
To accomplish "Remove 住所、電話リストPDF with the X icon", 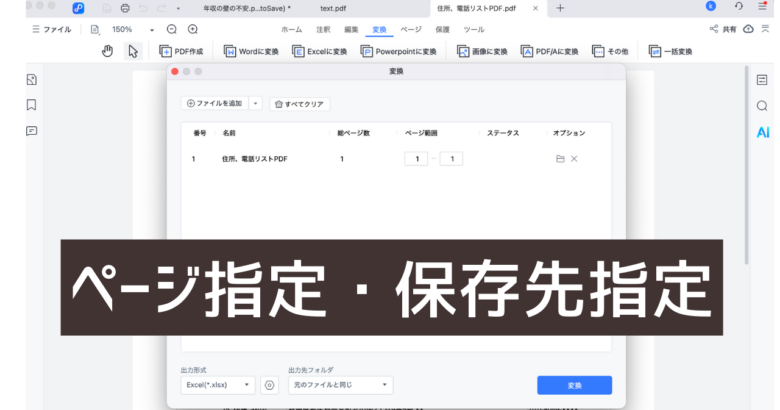I will point(574,159).
